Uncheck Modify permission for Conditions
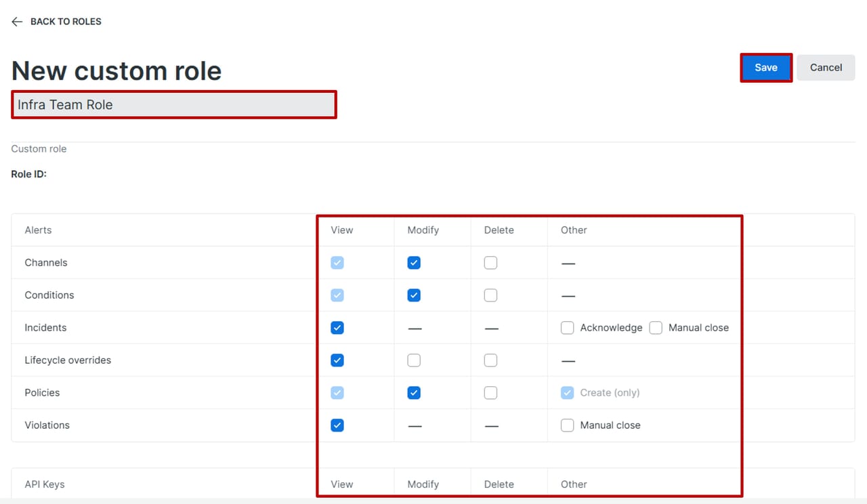 click(414, 295)
